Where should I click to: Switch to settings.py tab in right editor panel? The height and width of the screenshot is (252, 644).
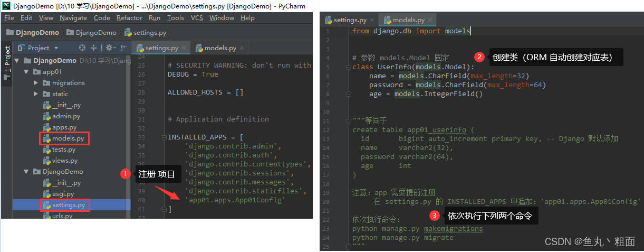click(x=350, y=20)
